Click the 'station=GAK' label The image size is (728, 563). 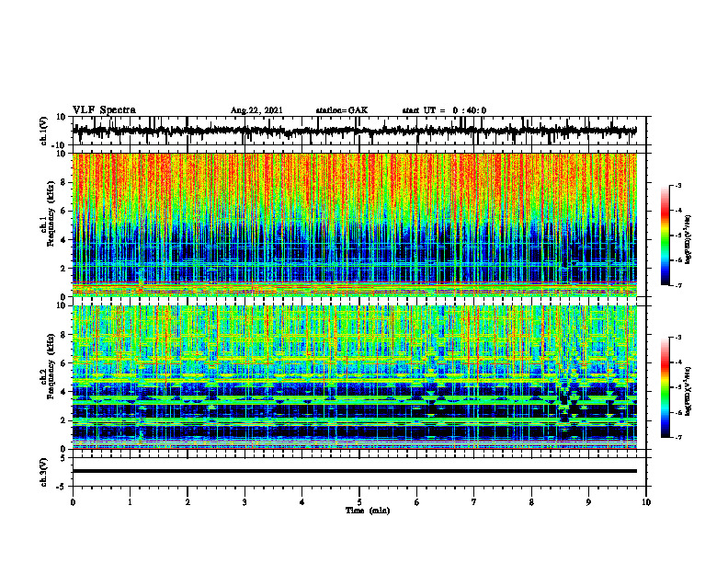(x=342, y=110)
